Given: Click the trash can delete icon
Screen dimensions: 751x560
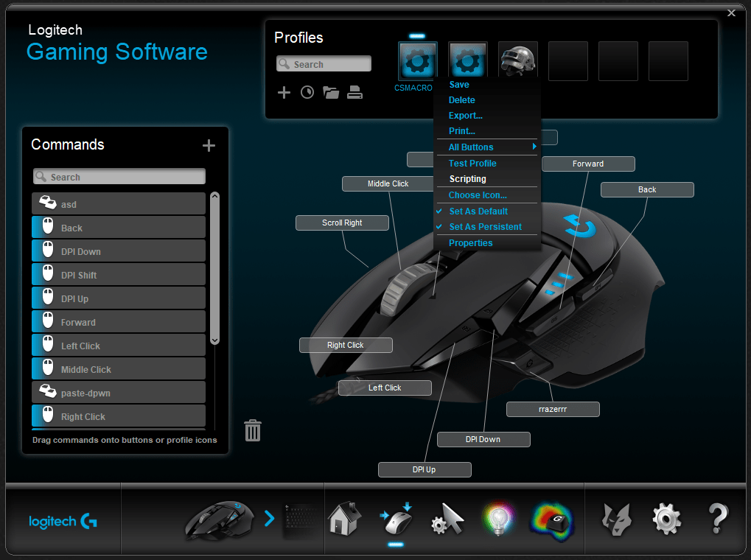Looking at the screenshot, I should (x=253, y=430).
